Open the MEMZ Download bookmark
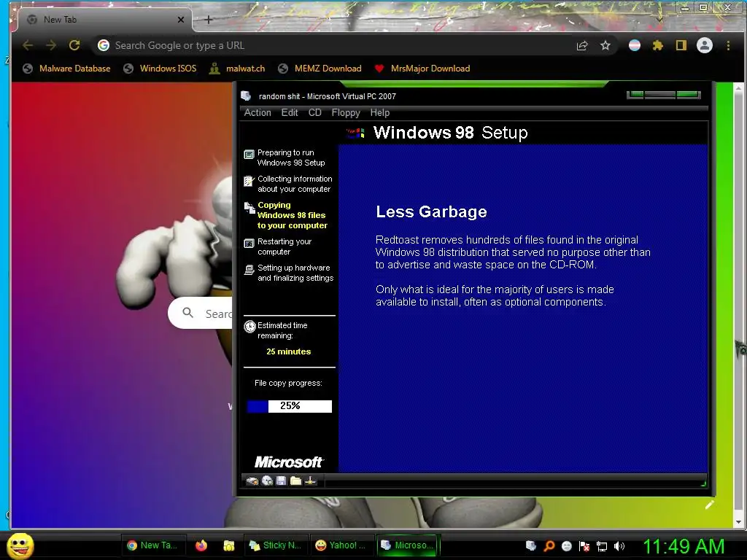 pos(320,68)
